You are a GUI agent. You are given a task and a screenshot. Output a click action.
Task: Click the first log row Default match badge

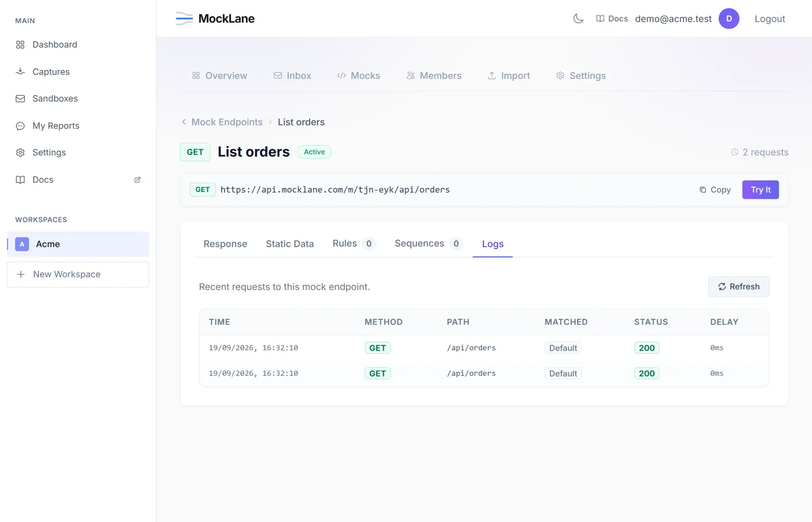click(563, 348)
